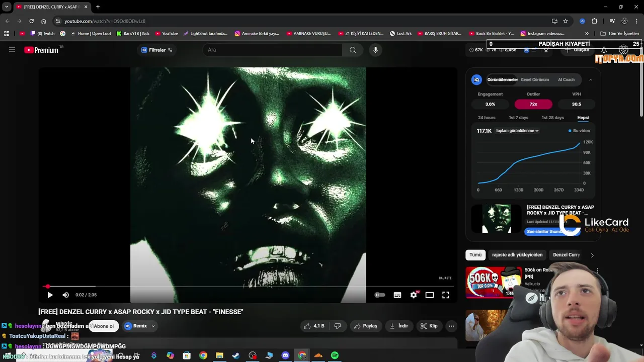The height and width of the screenshot is (362, 644).
Task: Open the video thumbnail in IQ panel
Action: pyautogui.click(x=497, y=219)
